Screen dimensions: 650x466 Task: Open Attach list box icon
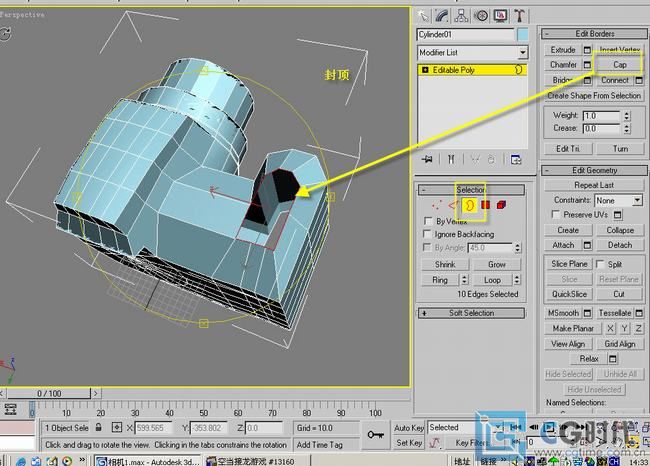(587, 245)
